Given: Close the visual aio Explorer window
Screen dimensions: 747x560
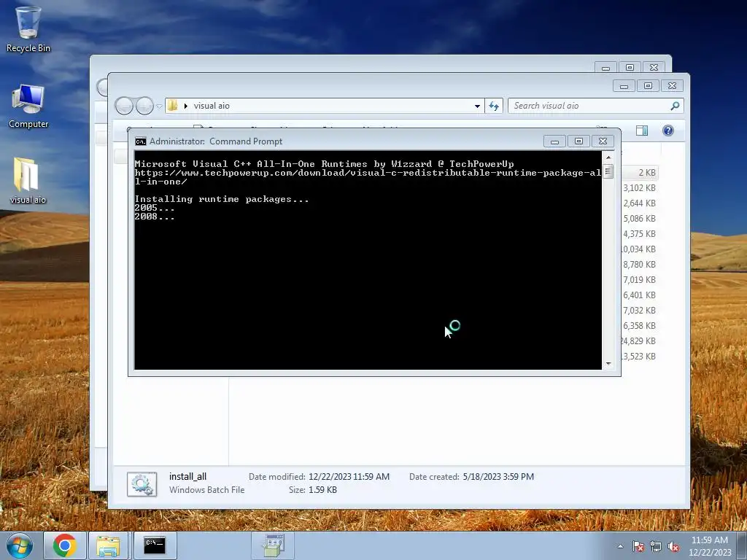Looking at the screenshot, I should pos(672,86).
